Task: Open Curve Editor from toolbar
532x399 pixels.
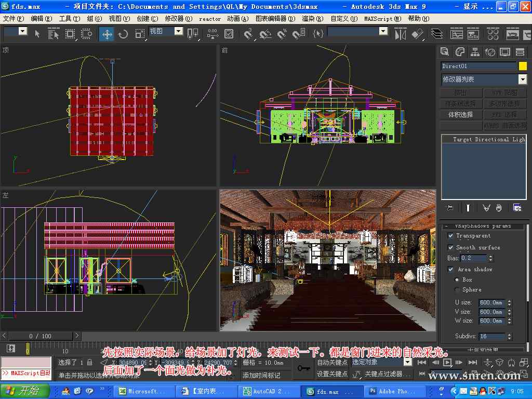Action: pyautogui.click(x=456, y=34)
